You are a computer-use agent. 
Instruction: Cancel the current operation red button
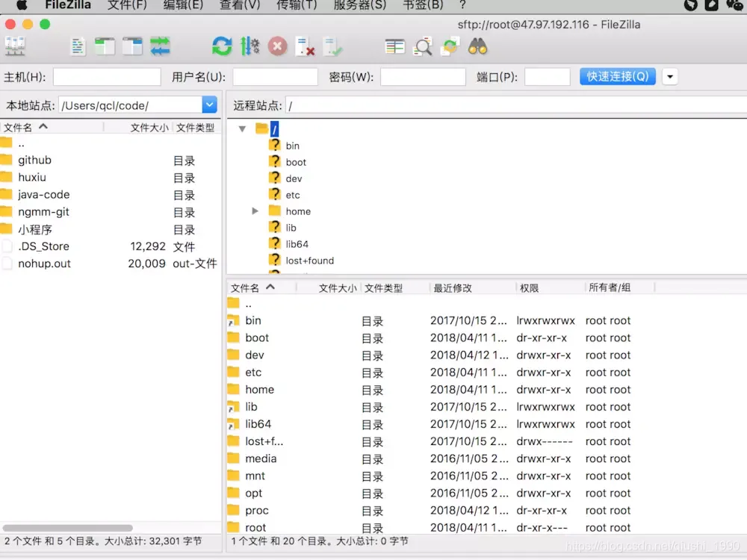coord(277,46)
